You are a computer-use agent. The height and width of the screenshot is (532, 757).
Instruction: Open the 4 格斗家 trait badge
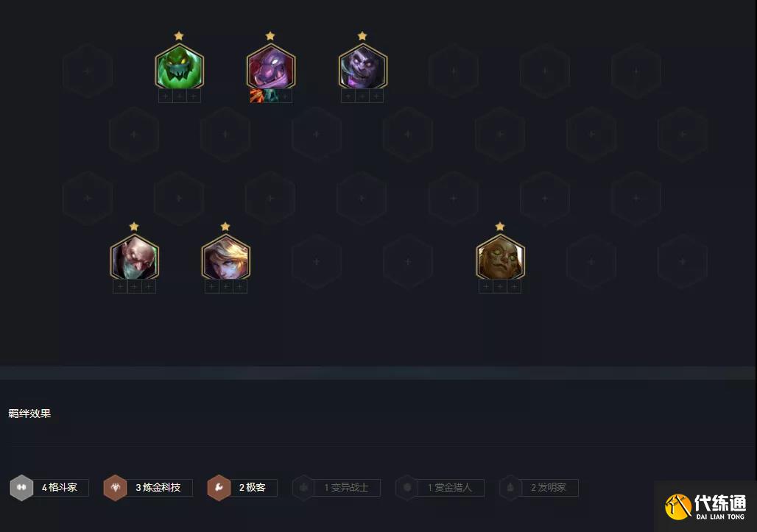click(49, 488)
